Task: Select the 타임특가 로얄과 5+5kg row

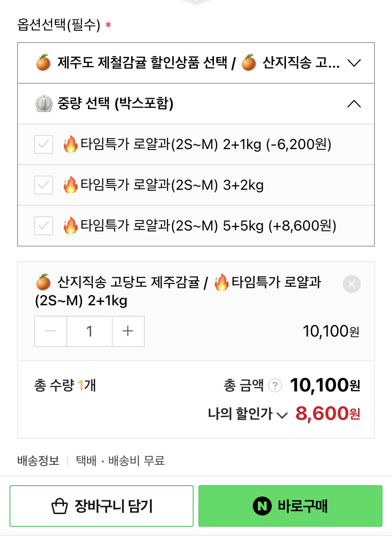Action: click(x=199, y=226)
